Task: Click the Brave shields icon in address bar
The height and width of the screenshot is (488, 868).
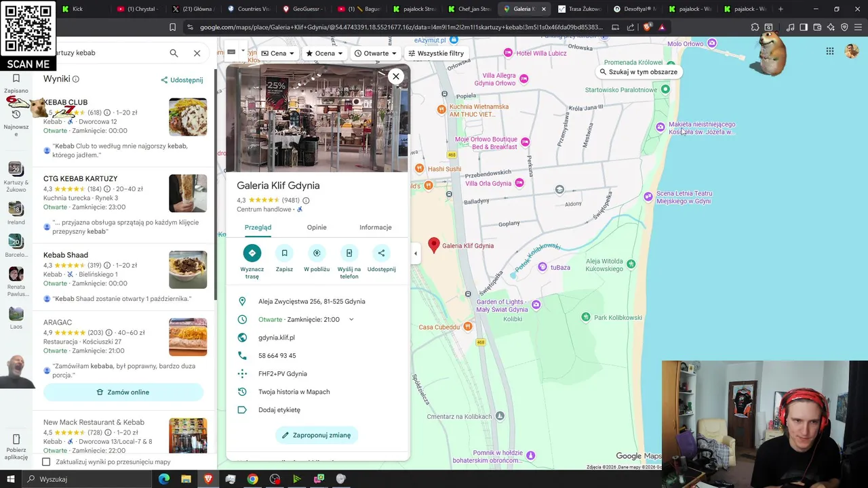Action: 648,27
